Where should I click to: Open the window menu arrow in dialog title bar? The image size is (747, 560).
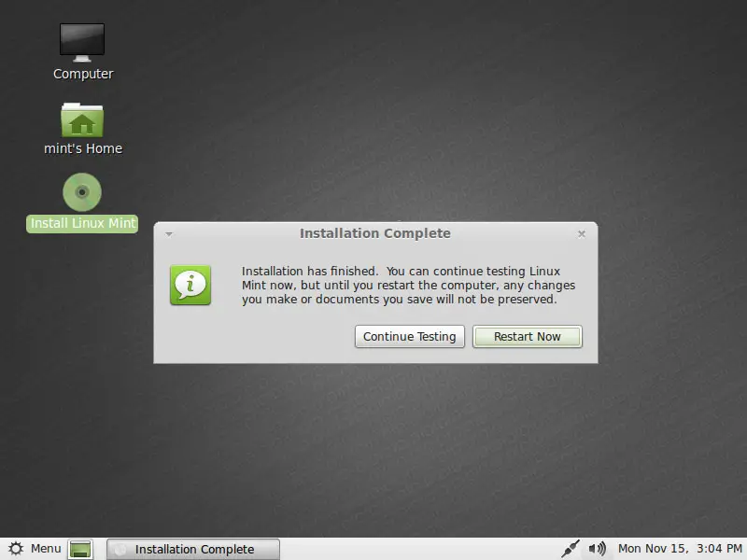[x=169, y=234]
